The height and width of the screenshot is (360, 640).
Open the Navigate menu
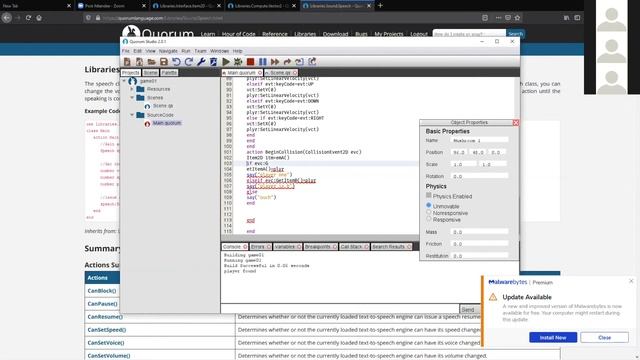[x=168, y=51]
